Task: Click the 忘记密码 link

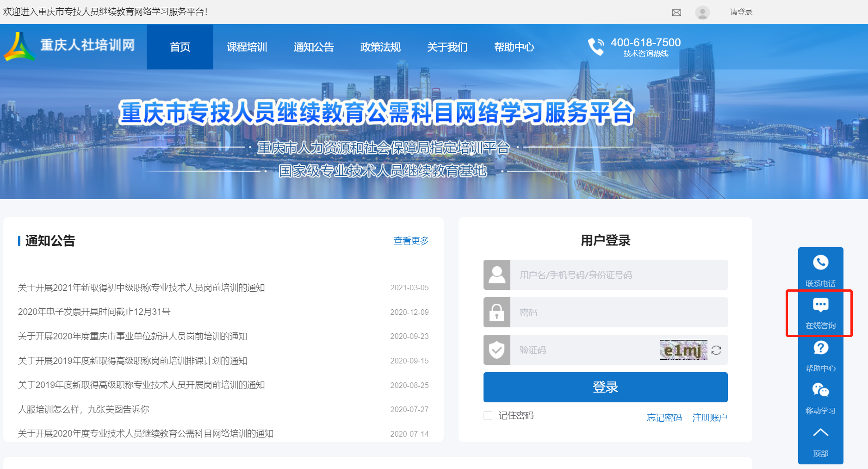Action: (664, 418)
